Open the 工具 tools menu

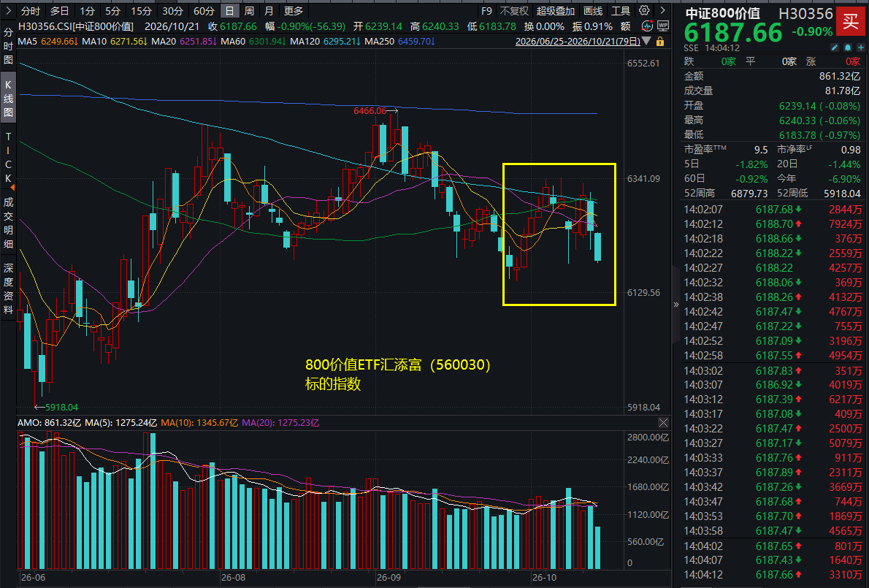click(621, 11)
